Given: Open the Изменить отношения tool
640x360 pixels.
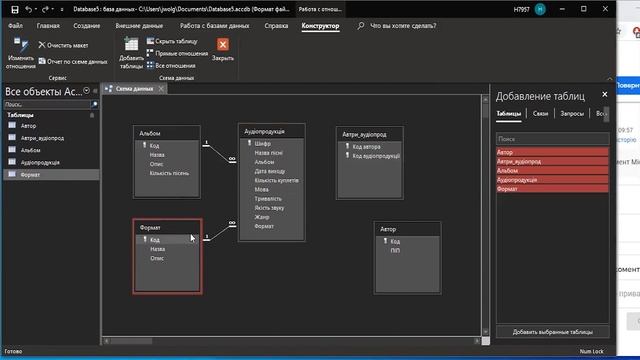Looking at the screenshot, I should [20, 53].
